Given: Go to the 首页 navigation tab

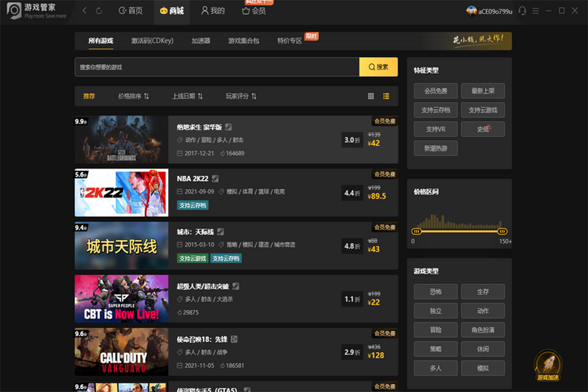Looking at the screenshot, I should coord(131,11).
